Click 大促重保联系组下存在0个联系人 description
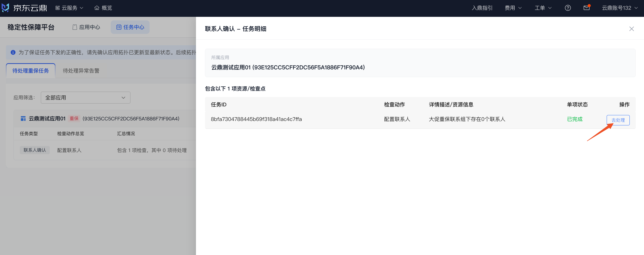The height and width of the screenshot is (255, 644). [x=467, y=119]
